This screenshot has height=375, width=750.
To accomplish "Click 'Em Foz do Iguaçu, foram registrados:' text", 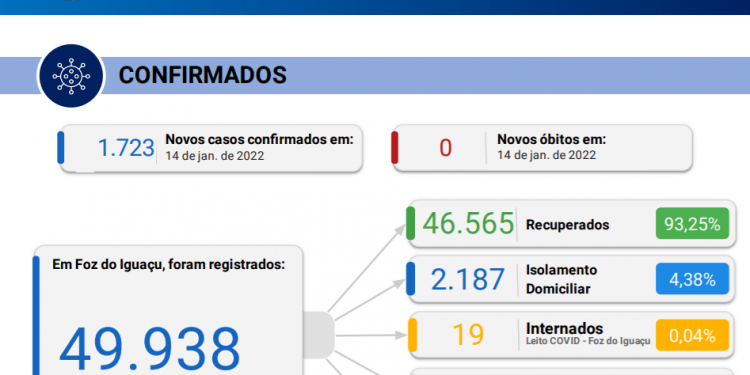I will point(168,265).
